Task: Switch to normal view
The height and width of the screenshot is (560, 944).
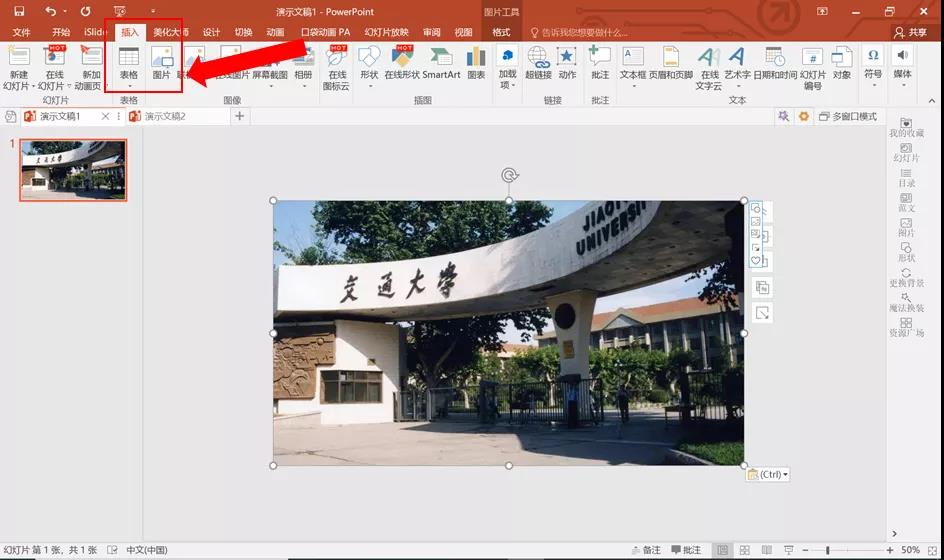Action: (x=722, y=550)
